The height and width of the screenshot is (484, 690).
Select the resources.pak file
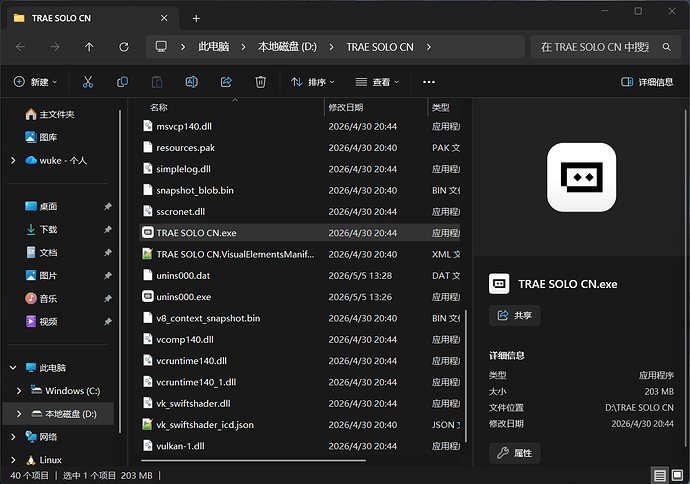coord(300,147)
